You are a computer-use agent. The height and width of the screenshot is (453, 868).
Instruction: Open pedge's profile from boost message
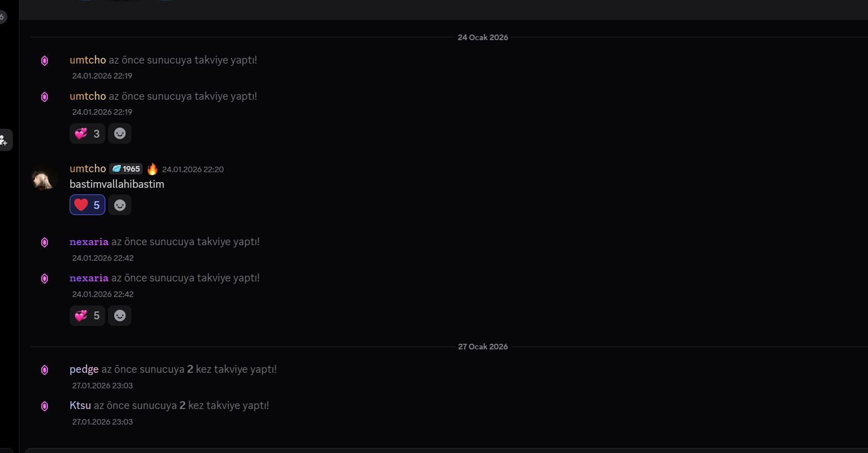pyautogui.click(x=84, y=369)
